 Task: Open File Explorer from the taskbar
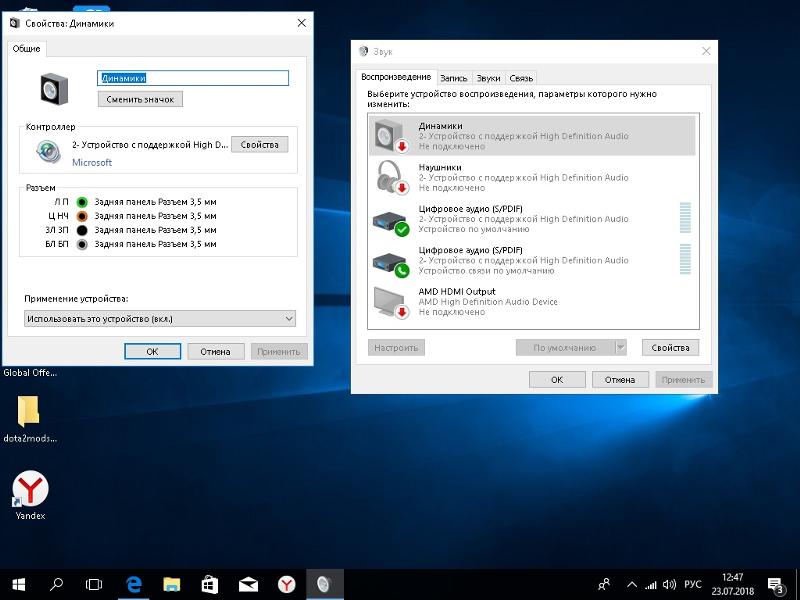172,585
